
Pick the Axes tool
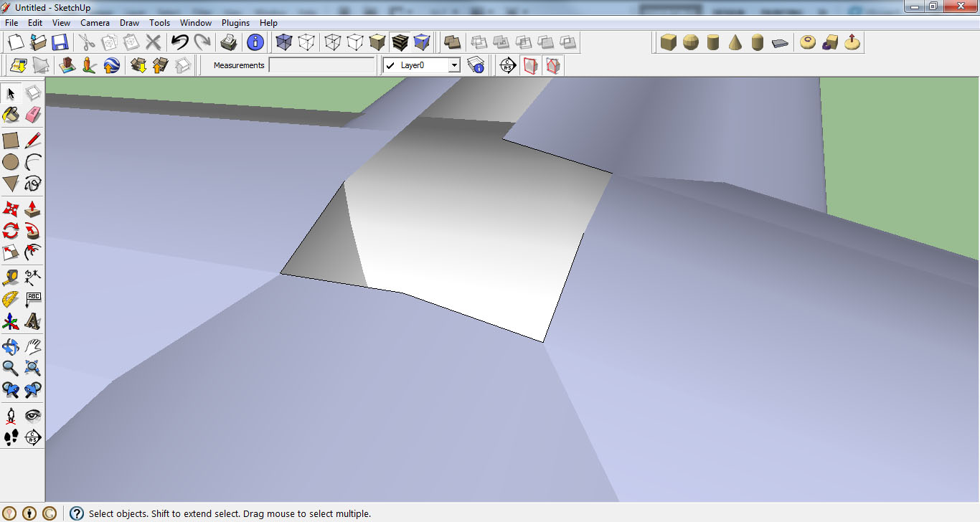point(11,321)
